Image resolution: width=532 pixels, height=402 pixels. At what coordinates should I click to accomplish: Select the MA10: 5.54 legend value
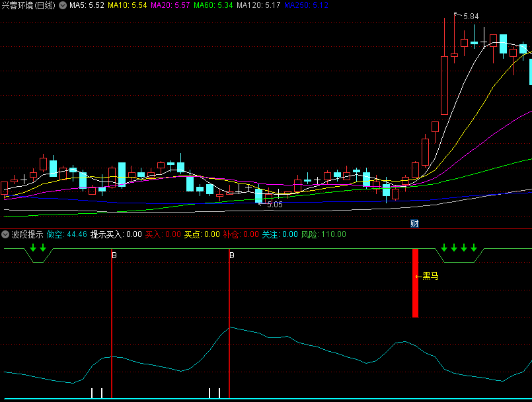pos(128,5)
